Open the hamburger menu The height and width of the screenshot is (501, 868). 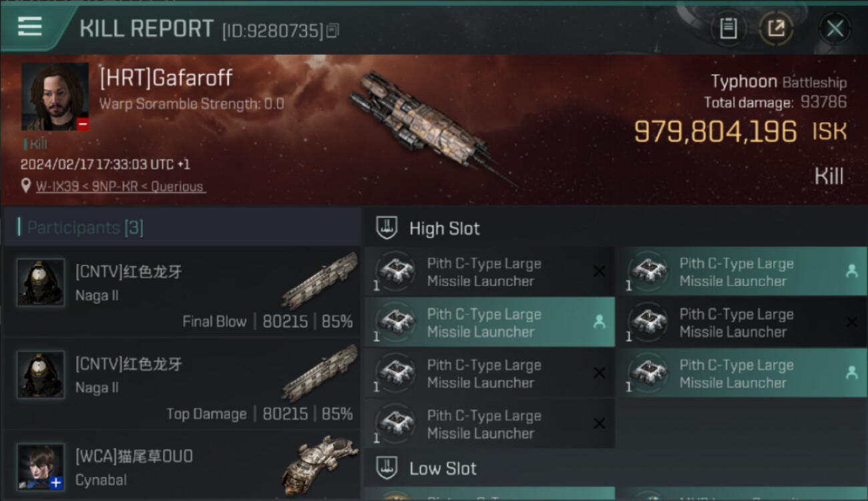(x=30, y=27)
